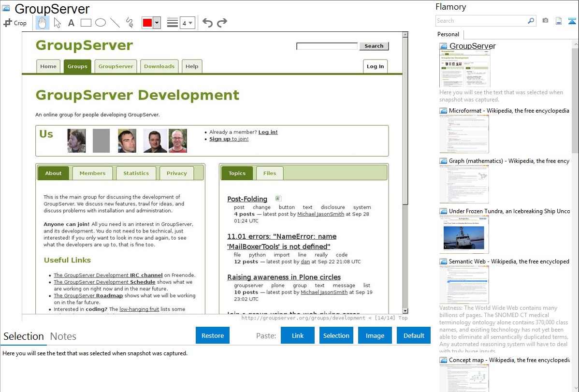Click the blue upload icon in Flamory

coord(572,21)
